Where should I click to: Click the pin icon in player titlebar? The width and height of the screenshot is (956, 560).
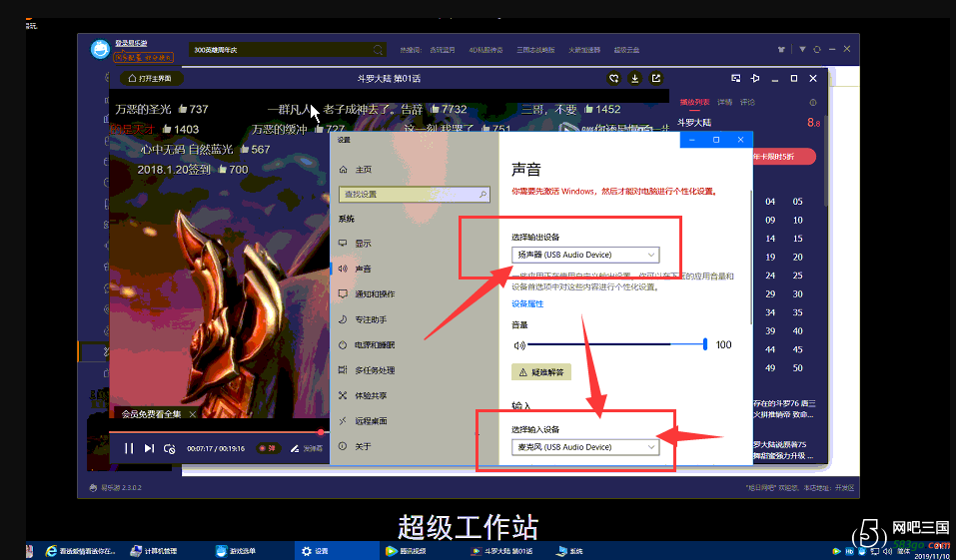pos(755,78)
